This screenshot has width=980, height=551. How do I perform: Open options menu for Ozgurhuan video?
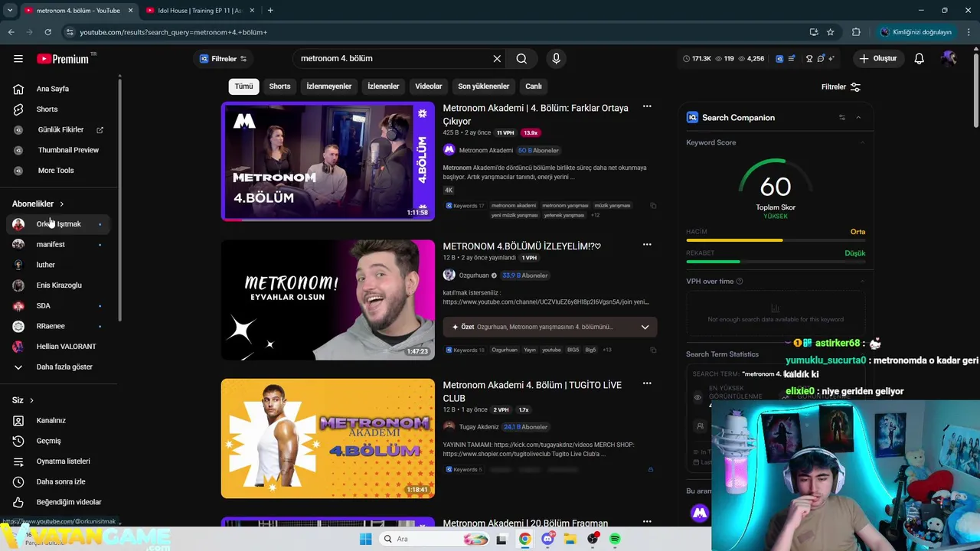click(647, 245)
